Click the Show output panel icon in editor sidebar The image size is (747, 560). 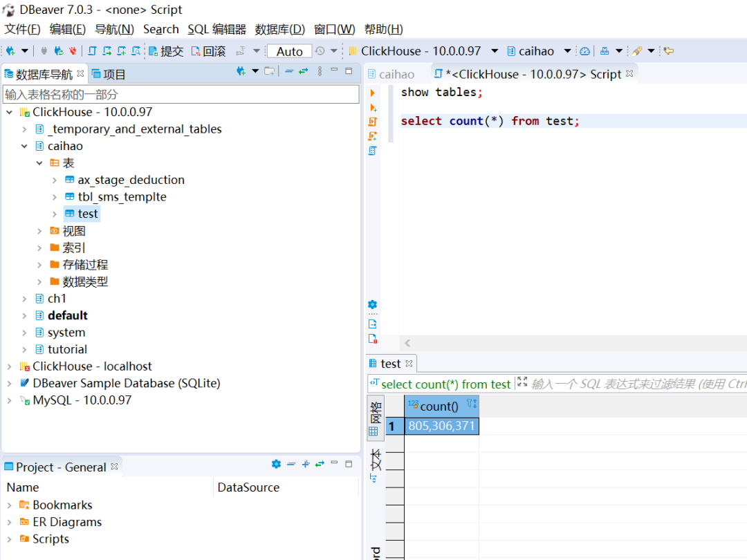[x=373, y=324]
